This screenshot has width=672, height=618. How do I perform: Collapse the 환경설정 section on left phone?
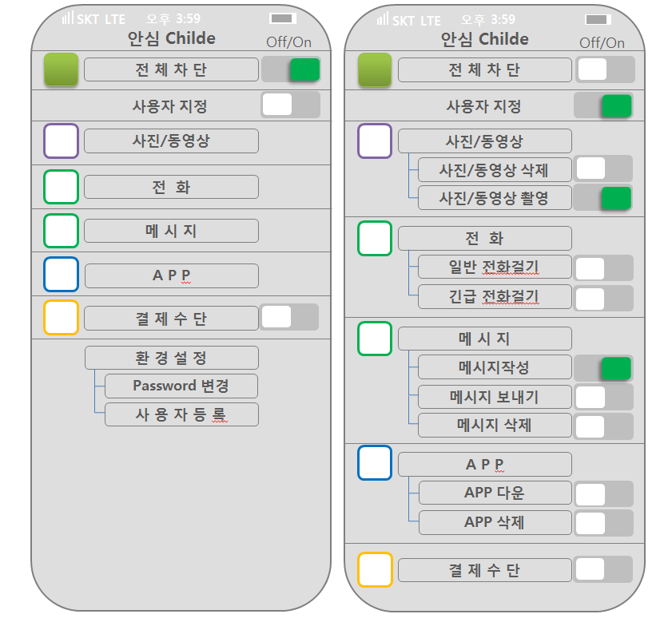pyautogui.click(x=172, y=358)
